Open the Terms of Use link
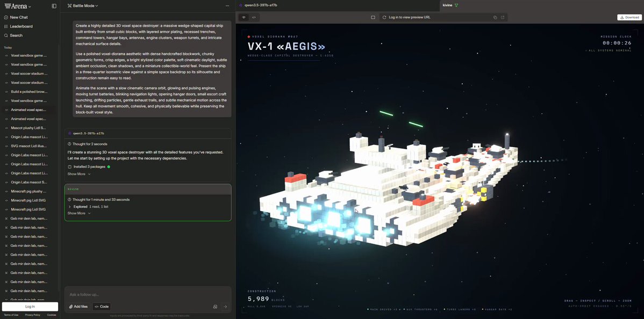 click(x=11, y=315)
